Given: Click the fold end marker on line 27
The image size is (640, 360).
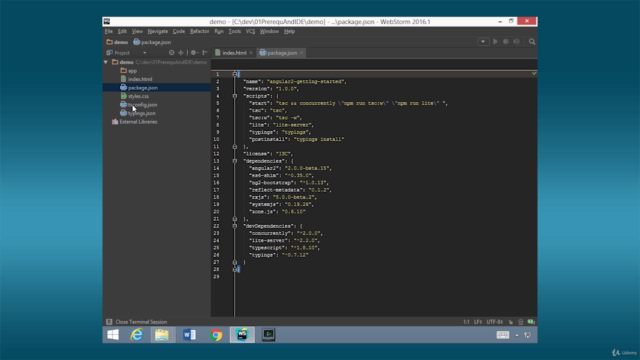Looking at the screenshot, I should click(x=235, y=262).
